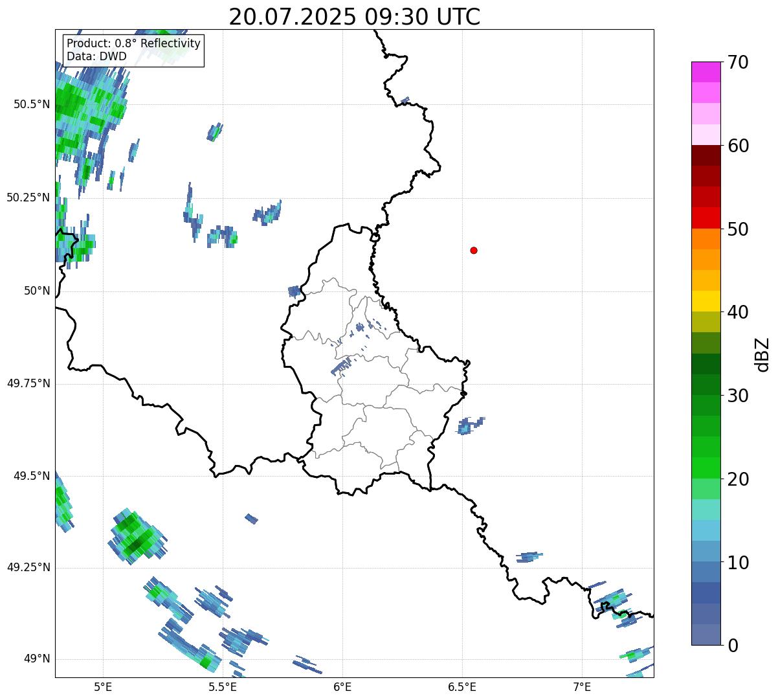Pick the light cyan colorbar segment near 15

point(706,509)
